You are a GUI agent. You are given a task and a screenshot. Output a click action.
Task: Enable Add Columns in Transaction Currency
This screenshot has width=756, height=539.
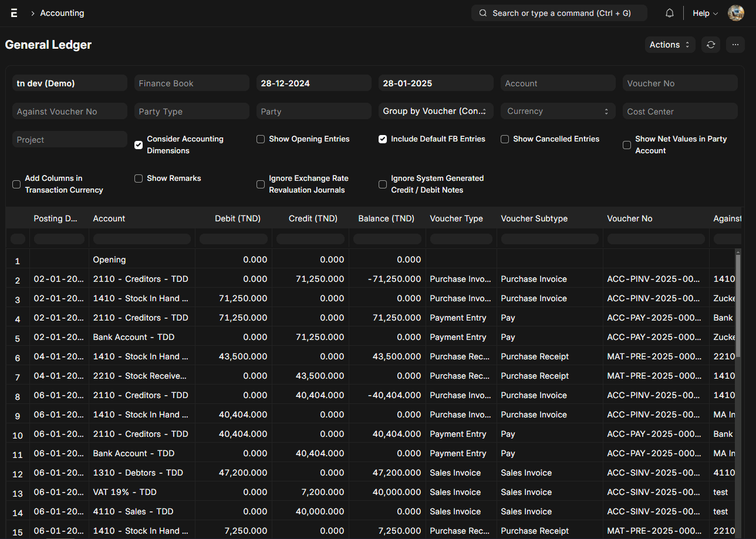(x=16, y=184)
